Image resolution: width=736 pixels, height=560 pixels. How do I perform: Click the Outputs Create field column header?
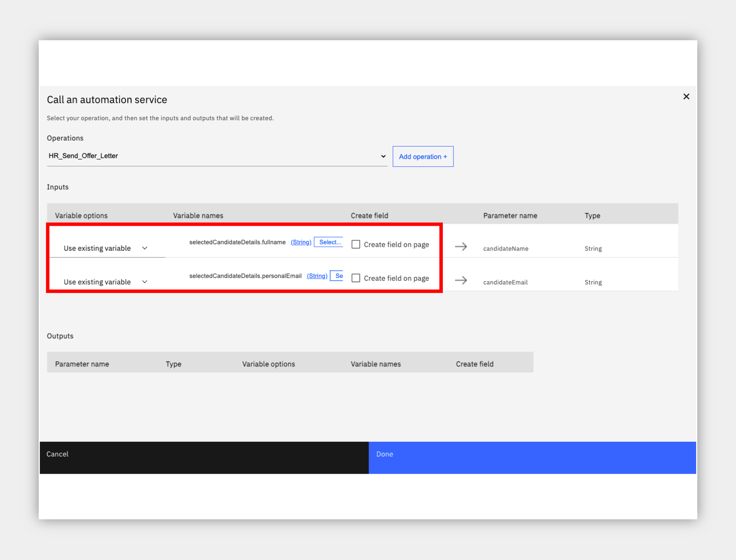tap(475, 364)
